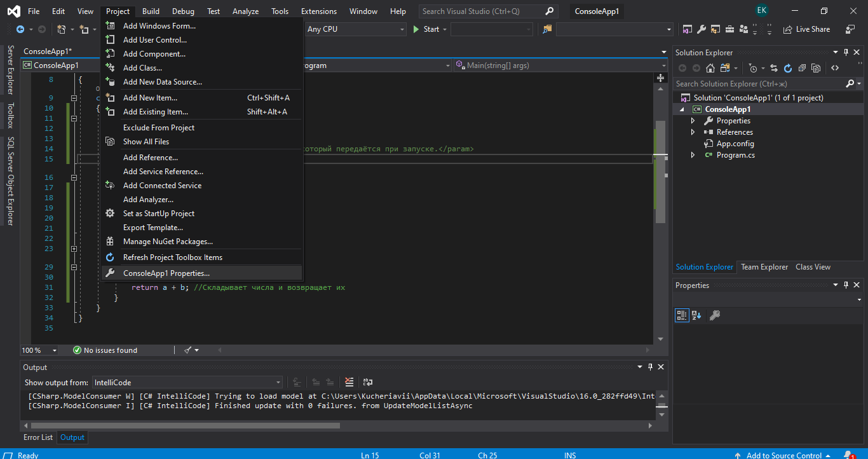Click the split editor handle above scrollbar
Image resolution: width=868 pixels, height=459 pixels.
(661, 78)
